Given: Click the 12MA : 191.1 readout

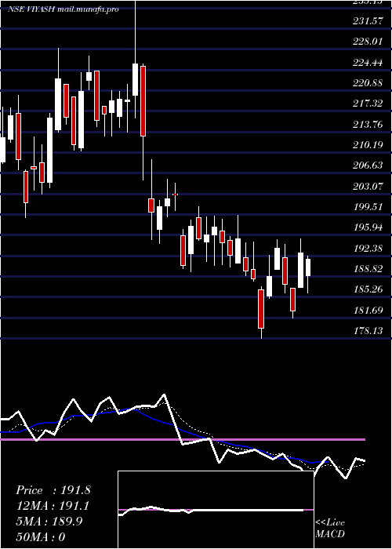Looking at the screenshot, I should click(53, 506).
